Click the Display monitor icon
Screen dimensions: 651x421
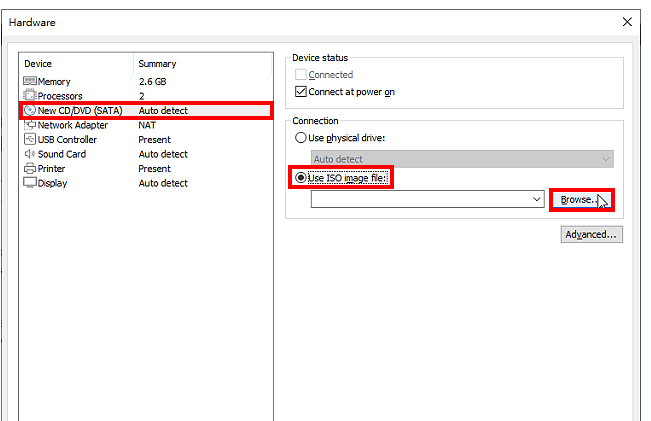(x=30, y=183)
